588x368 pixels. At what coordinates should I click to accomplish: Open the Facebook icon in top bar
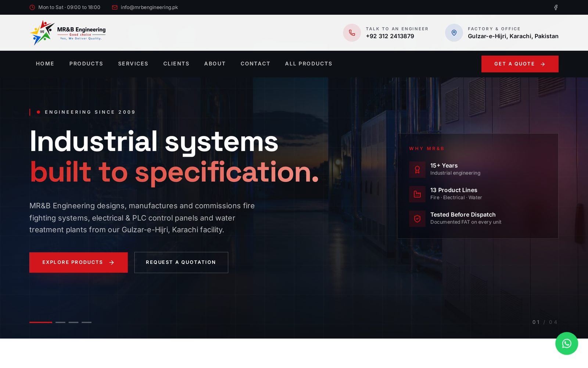pos(556,7)
